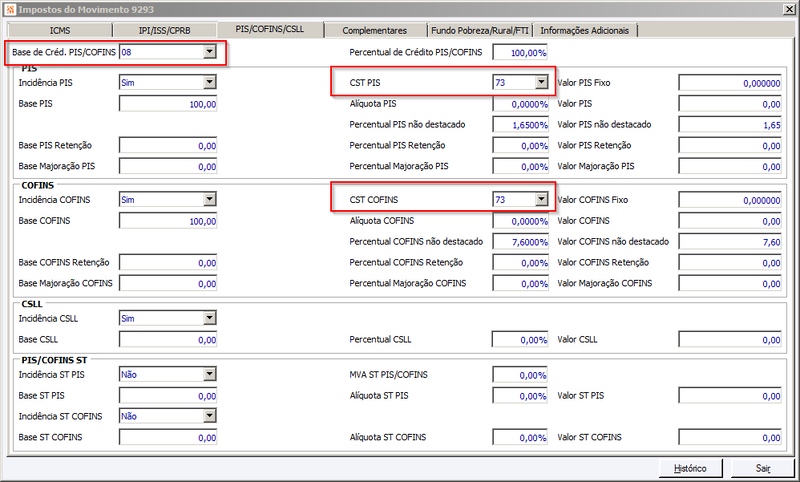This screenshot has width=800, height=482.
Task: Open the Incidência ST PIS dropdown
Action: [210, 374]
